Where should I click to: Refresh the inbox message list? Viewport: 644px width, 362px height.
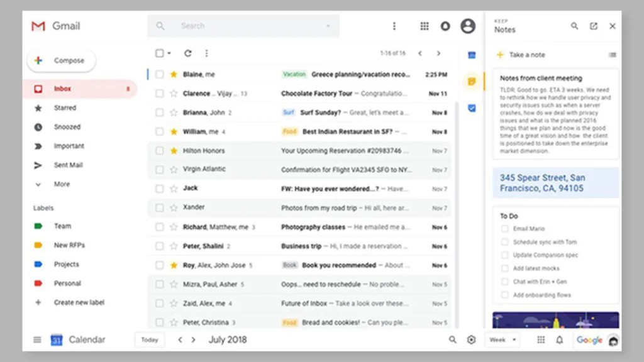(x=187, y=53)
